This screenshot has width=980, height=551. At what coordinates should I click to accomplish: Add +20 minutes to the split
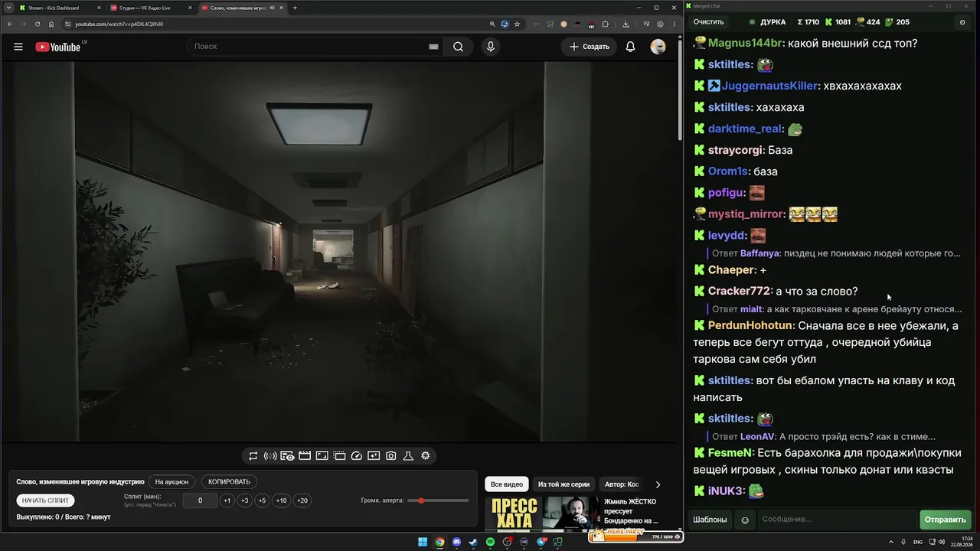[x=302, y=500]
